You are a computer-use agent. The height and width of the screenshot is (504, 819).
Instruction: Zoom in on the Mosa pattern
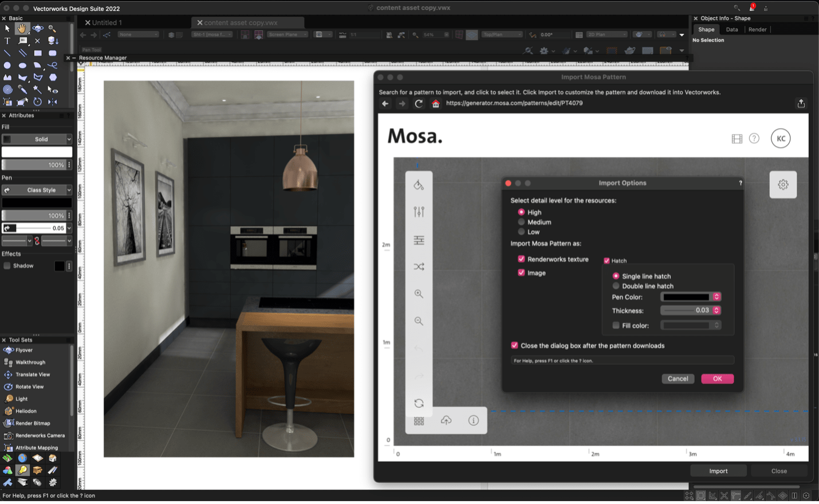coord(419,294)
